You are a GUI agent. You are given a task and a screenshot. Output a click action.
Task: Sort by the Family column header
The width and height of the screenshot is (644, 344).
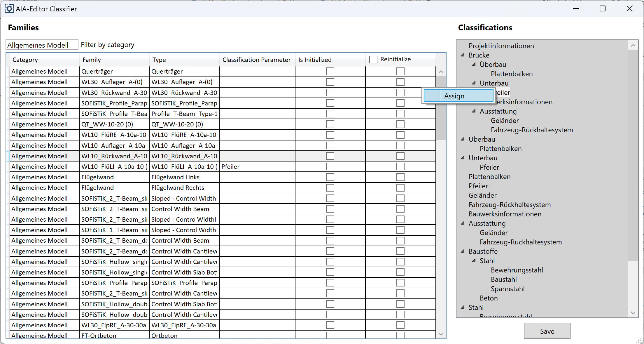tap(114, 60)
